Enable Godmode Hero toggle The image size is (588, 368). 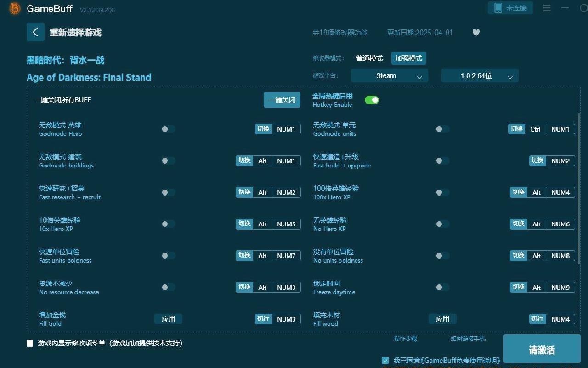coord(168,129)
